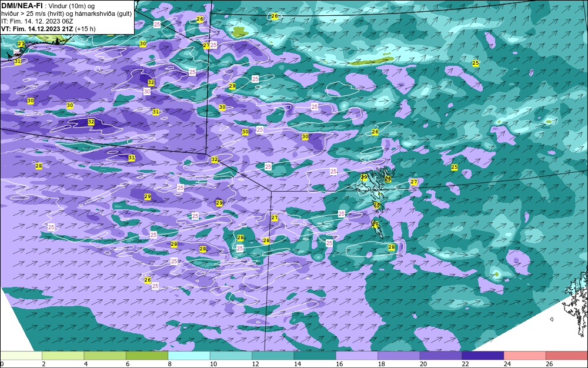Pick the 20–22 m/s violet legend swatch

pos(441,356)
